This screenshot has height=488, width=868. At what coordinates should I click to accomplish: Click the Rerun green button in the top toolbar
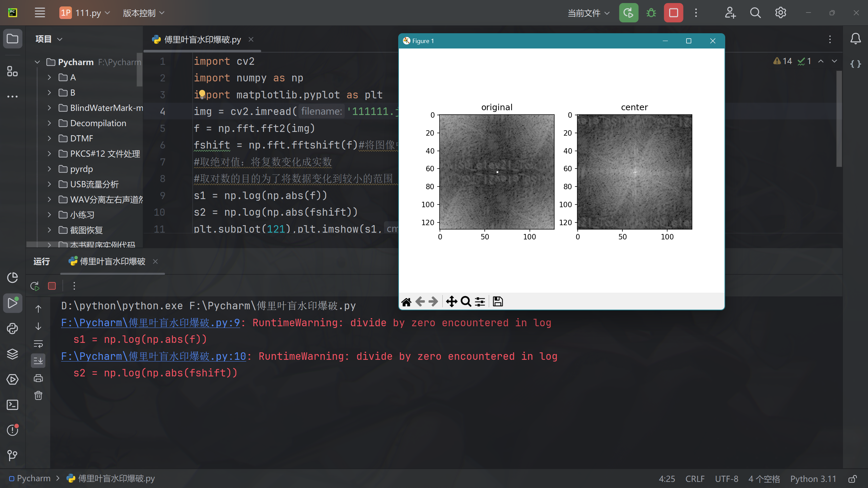(x=629, y=13)
